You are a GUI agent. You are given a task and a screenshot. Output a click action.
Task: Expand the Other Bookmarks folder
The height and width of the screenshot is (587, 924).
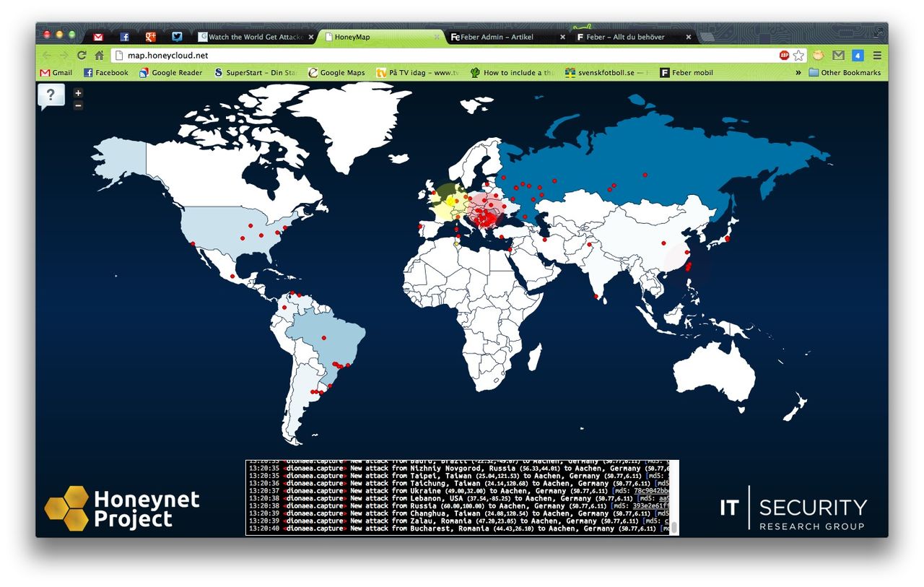coord(845,72)
